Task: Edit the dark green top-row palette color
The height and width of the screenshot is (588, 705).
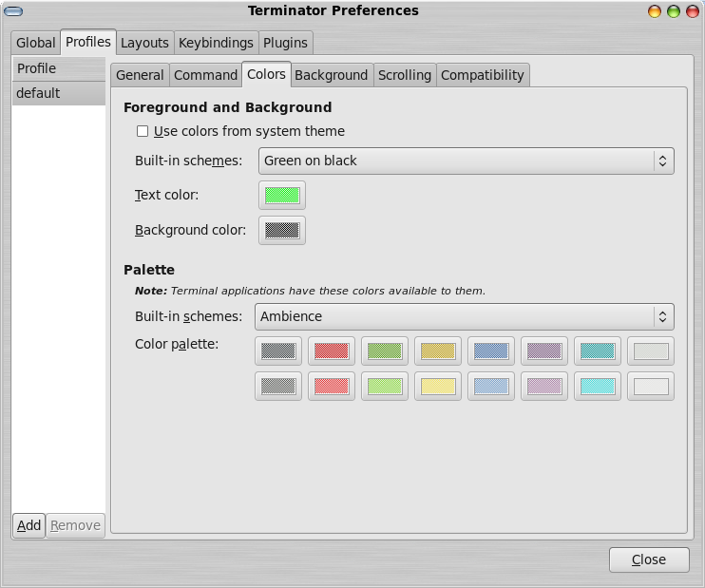Action: [x=385, y=351]
